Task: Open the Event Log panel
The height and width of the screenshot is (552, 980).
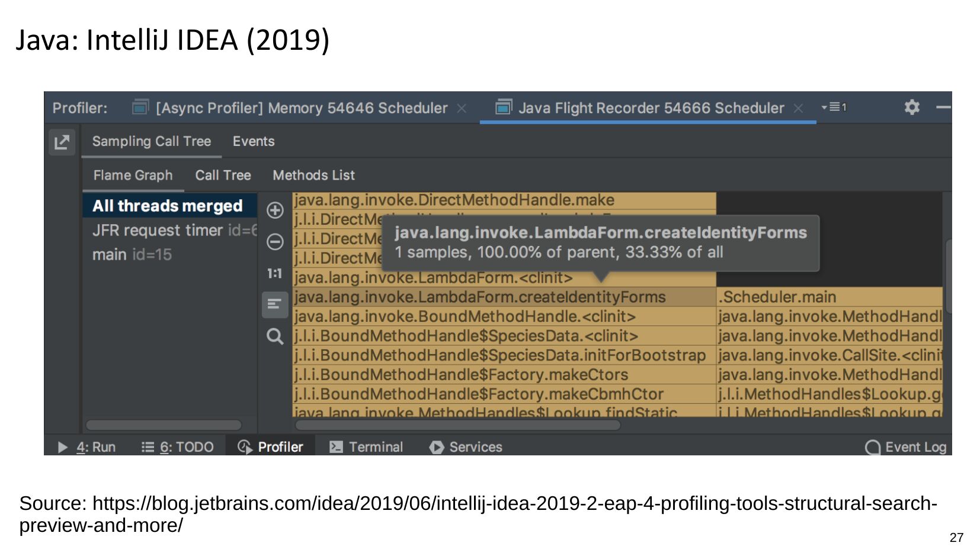Action: pos(906,447)
